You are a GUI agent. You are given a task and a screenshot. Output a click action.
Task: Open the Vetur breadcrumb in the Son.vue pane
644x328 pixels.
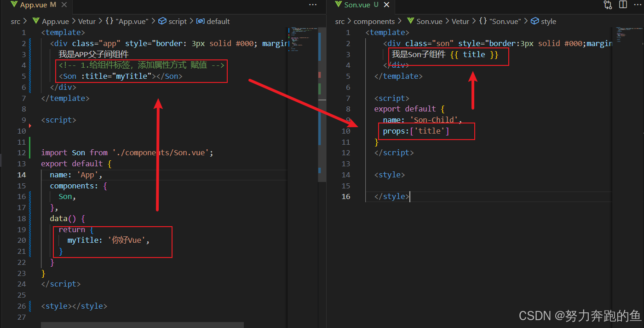460,21
